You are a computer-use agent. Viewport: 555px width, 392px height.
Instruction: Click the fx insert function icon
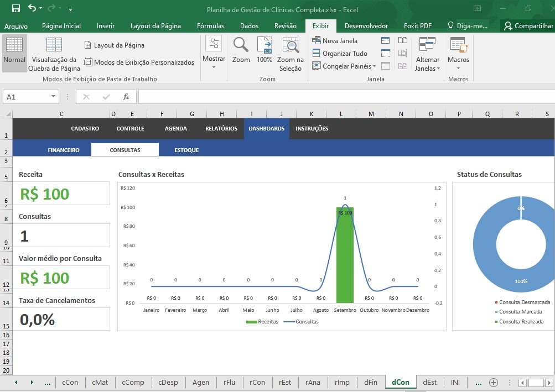(126, 97)
